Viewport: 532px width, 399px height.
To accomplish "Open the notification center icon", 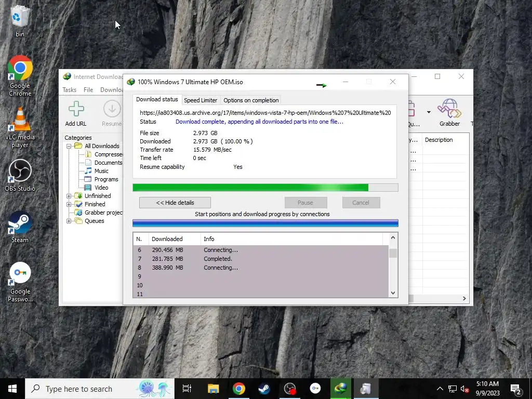I will [516, 389].
